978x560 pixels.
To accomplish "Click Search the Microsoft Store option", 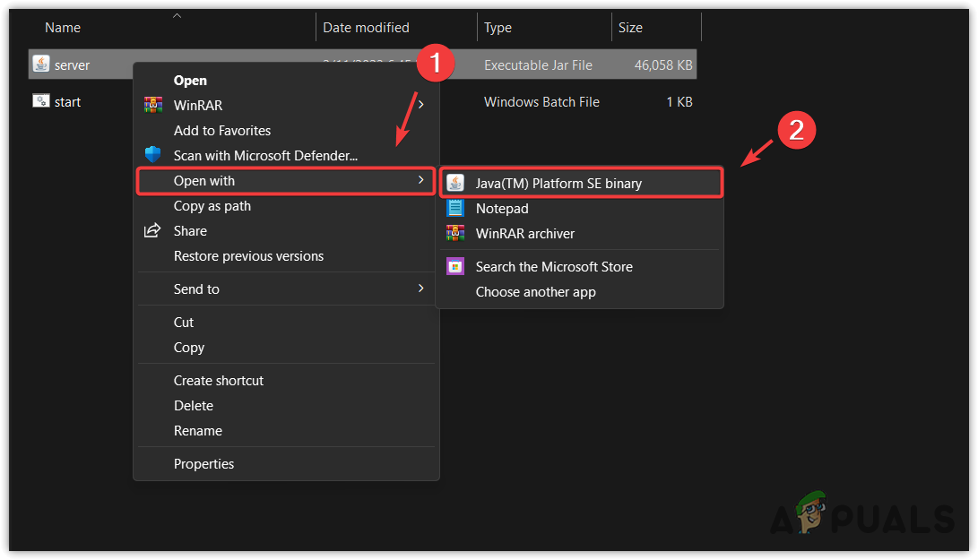I will coord(554,266).
